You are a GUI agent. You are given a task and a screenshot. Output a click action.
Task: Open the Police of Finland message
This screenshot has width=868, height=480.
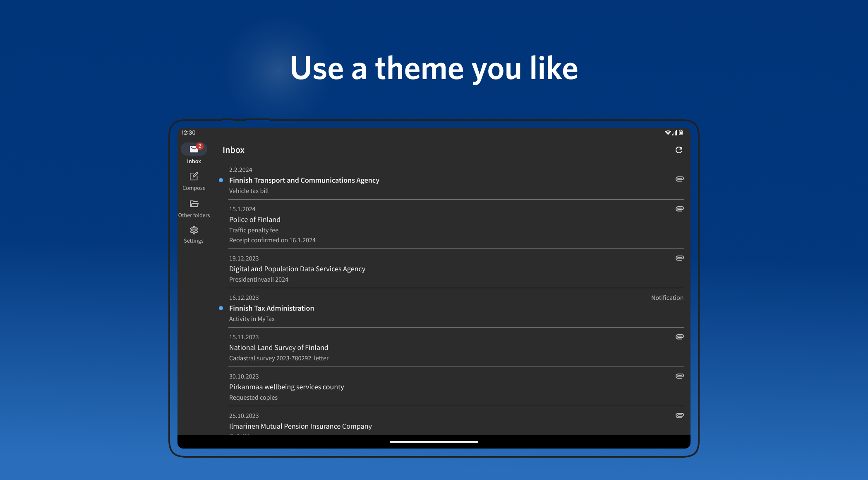coord(255,219)
